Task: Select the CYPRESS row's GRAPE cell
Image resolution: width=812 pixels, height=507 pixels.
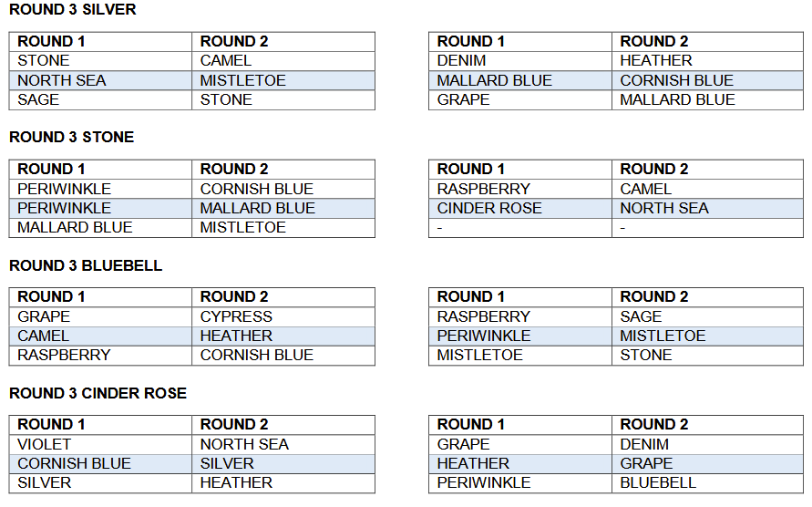Action: click(x=44, y=316)
